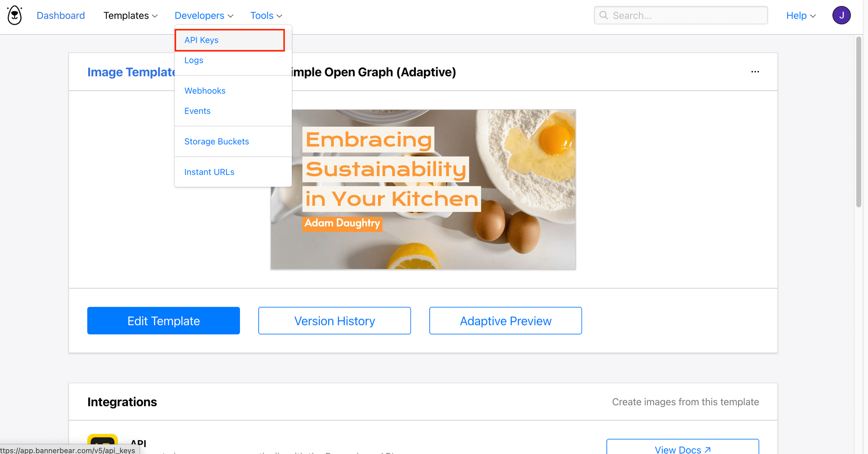
Task: Open the Help dropdown
Action: pyautogui.click(x=801, y=16)
